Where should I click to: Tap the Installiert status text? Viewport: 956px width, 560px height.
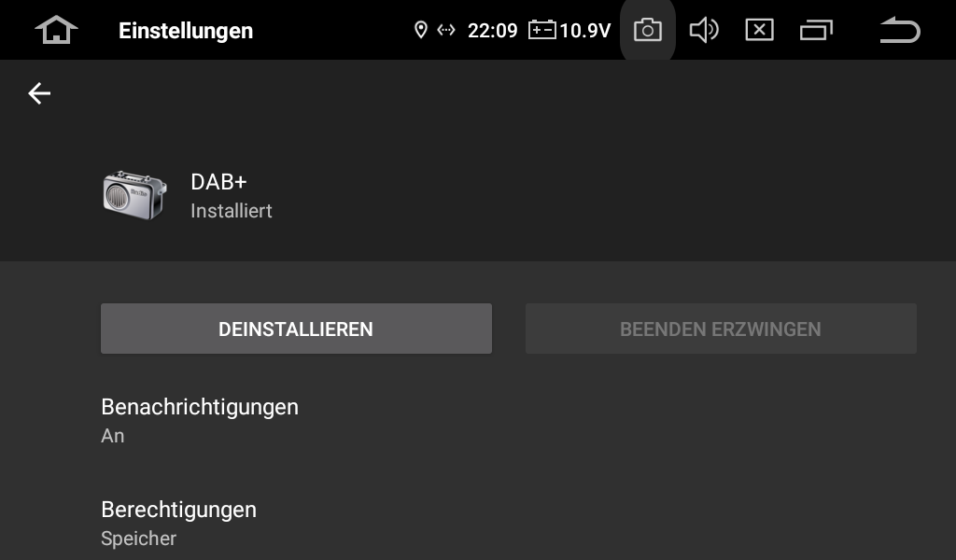[x=232, y=211]
